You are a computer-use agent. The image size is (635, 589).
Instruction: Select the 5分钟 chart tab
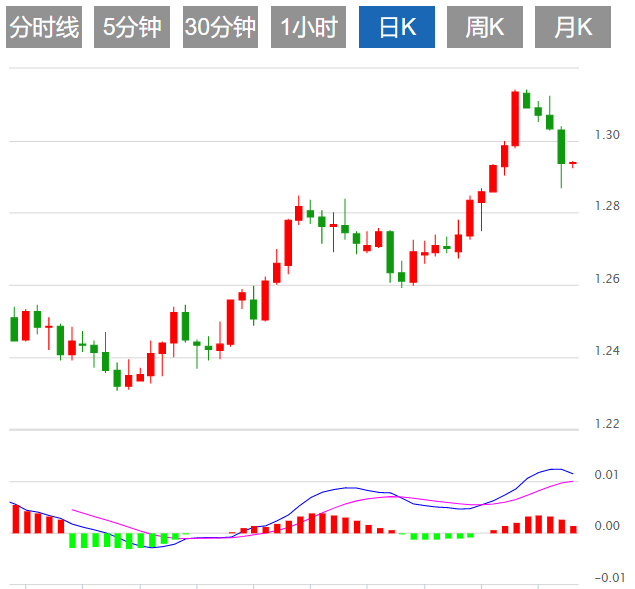point(132,28)
